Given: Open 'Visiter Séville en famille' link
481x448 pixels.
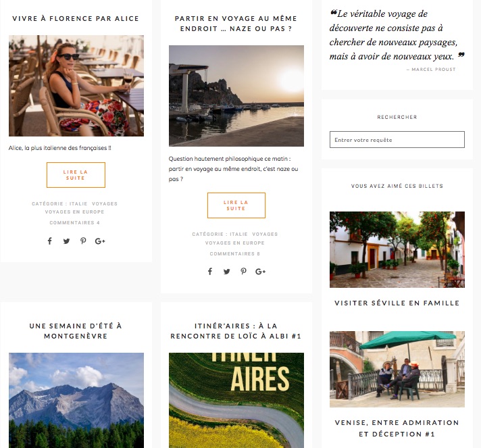Looking at the screenshot, I should click(397, 303).
